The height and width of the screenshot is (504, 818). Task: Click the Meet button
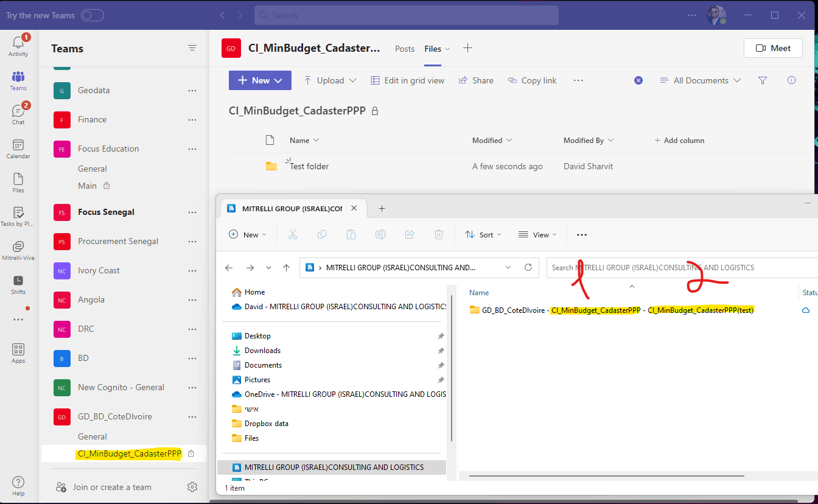(x=773, y=48)
